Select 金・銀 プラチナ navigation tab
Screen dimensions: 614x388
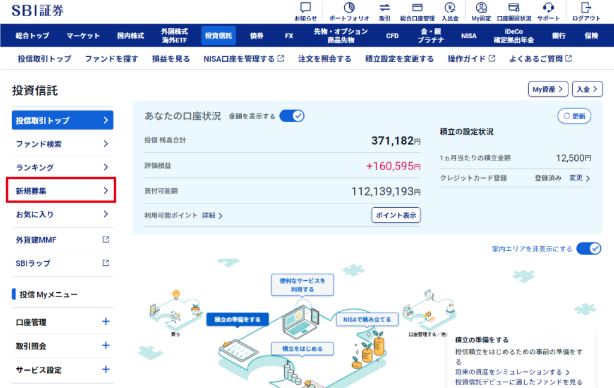[x=431, y=36]
